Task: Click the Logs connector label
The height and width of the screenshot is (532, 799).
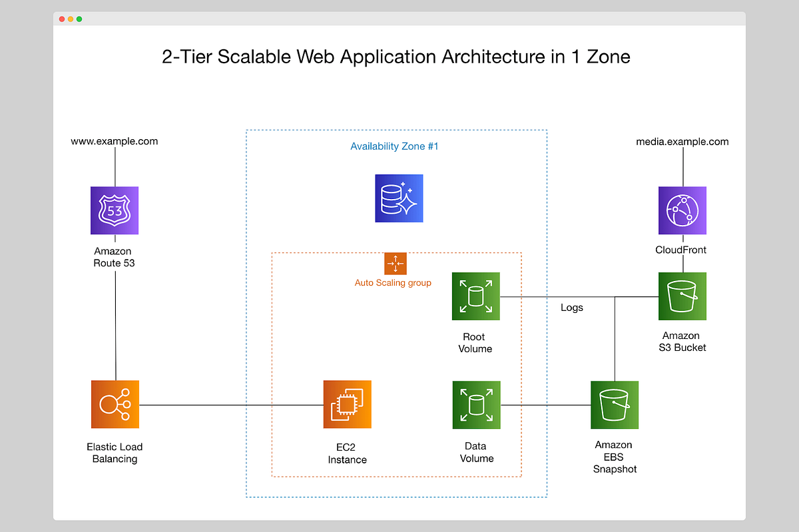Action: coord(572,308)
